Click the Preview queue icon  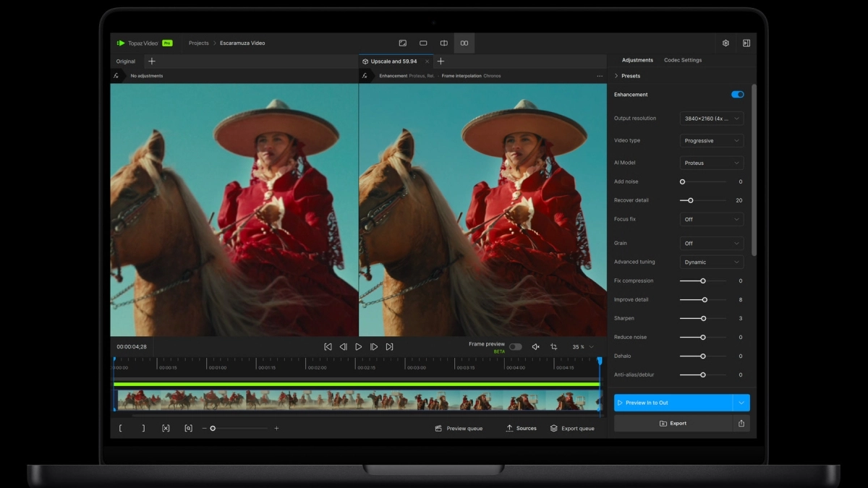pyautogui.click(x=437, y=428)
